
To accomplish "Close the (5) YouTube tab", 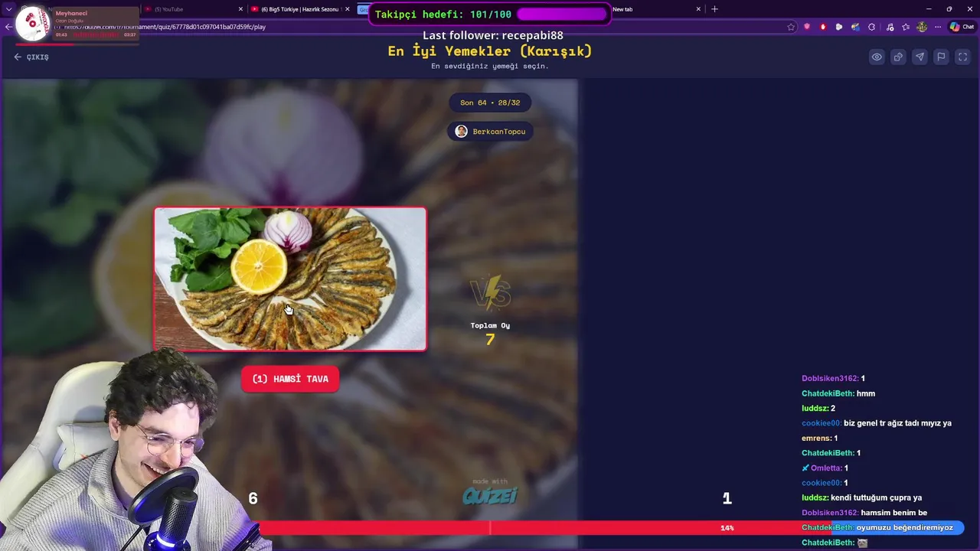I will [240, 9].
